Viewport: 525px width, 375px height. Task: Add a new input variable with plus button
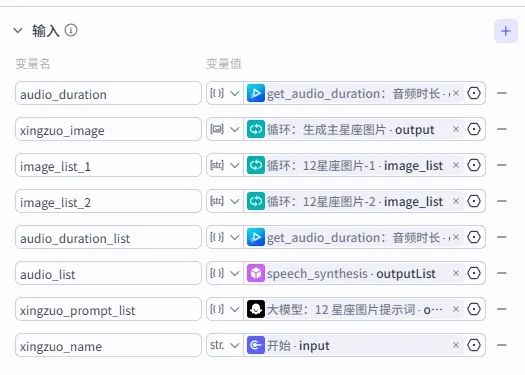(506, 31)
